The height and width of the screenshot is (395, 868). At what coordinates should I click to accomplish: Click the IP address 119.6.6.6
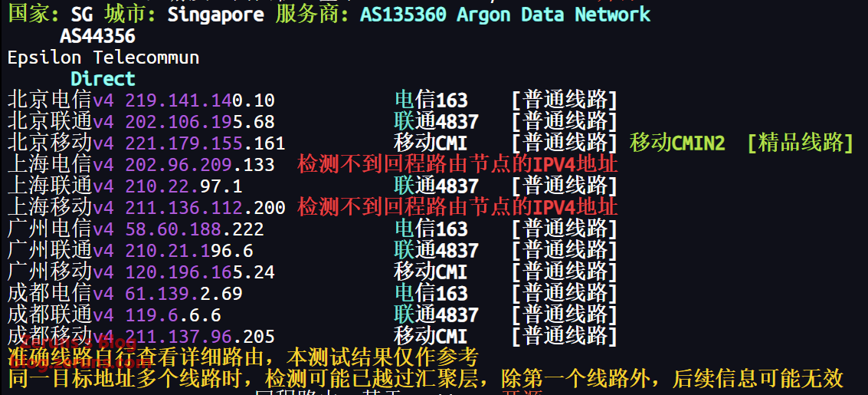pyautogui.click(x=172, y=315)
